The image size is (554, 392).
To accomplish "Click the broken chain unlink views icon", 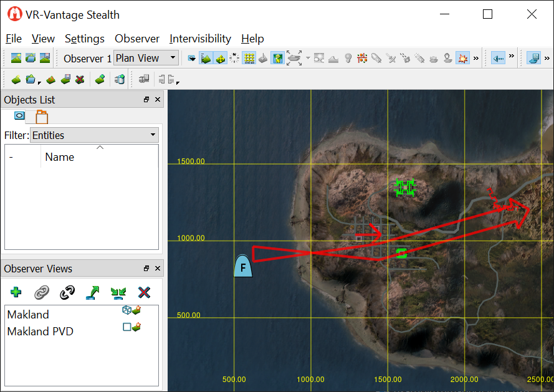I will 67,292.
